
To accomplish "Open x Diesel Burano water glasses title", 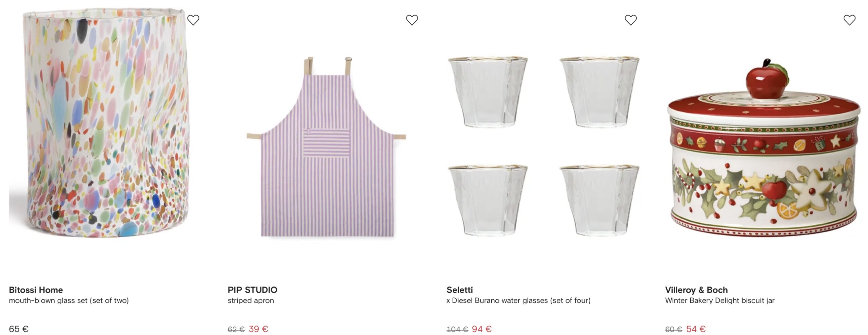I will click(518, 300).
